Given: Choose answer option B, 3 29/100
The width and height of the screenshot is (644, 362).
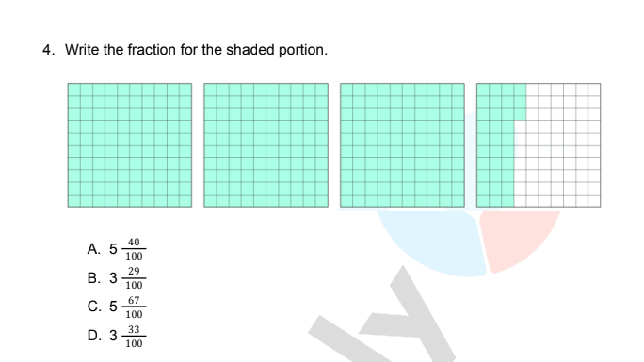Looking at the screenshot, I should click(116, 278).
